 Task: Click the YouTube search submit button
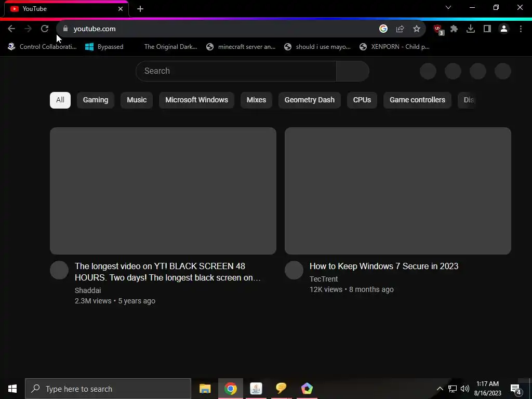[353, 71]
